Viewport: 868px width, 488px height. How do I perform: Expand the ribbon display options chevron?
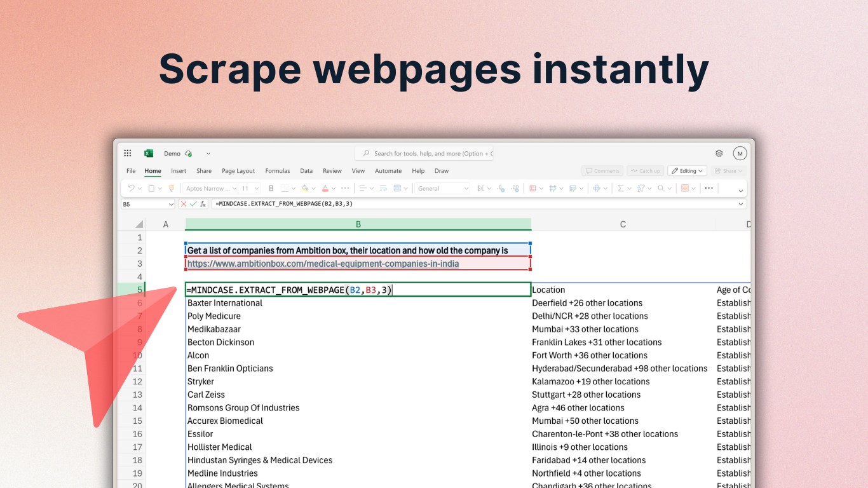pyautogui.click(x=740, y=190)
